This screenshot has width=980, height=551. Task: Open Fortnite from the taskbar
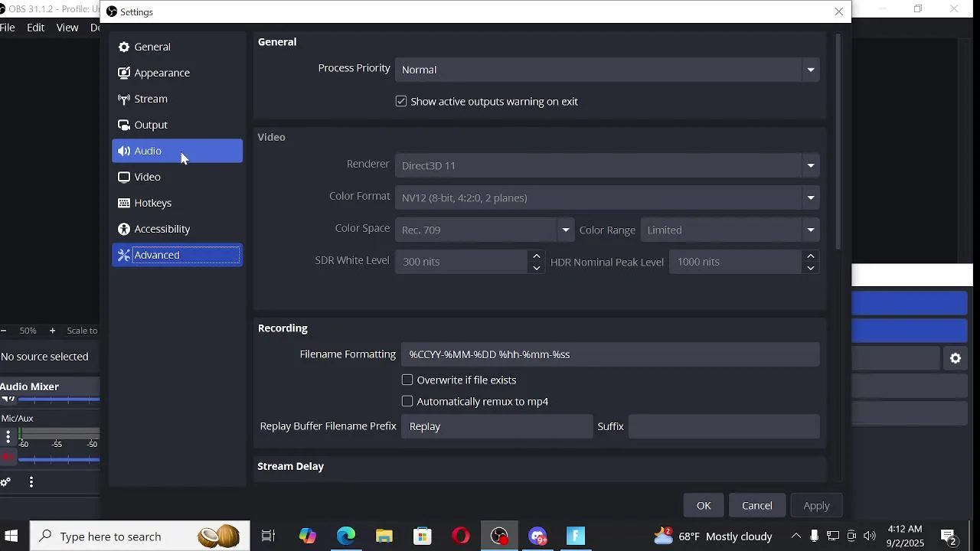click(x=576, y=536)
